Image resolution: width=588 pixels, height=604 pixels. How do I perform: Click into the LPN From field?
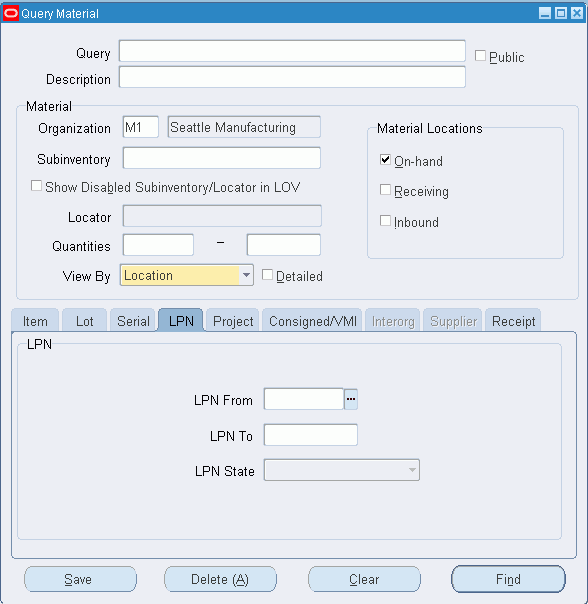(304, 399)
